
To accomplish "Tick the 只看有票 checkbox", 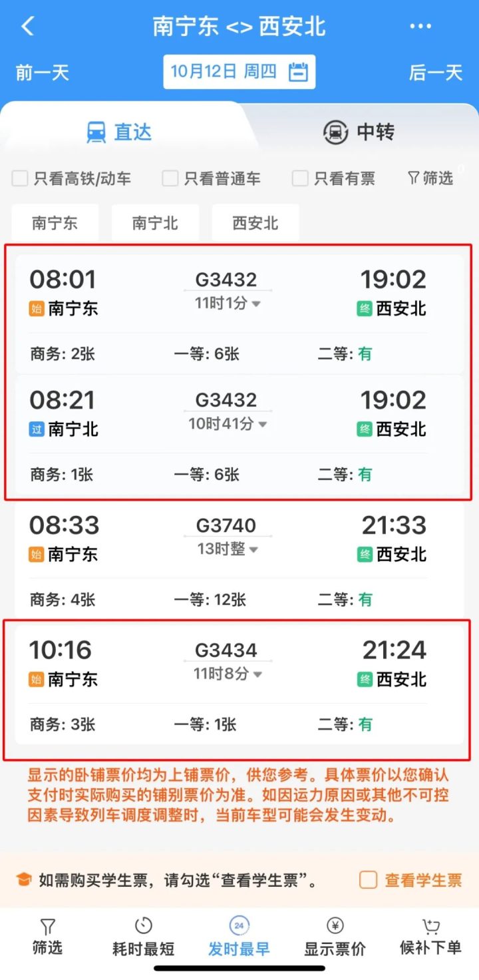I will 301,178.
